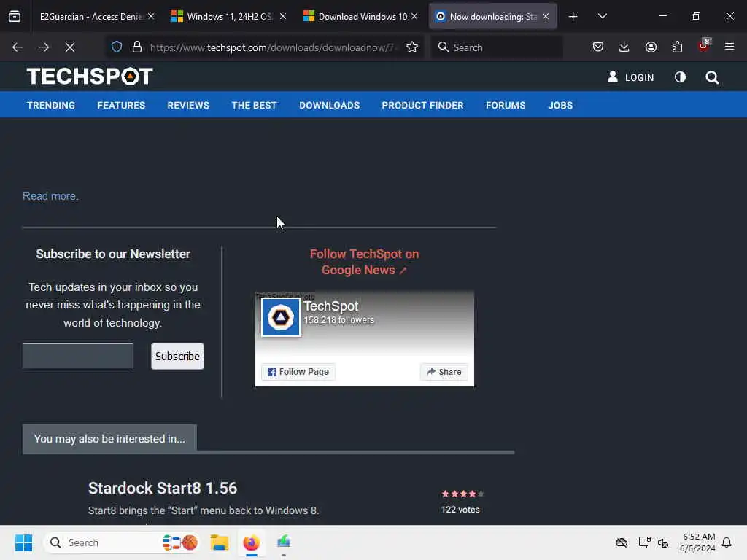Open PRODUCT FINDER nav section
This screenshot has width=747, height=560.
click(x=422, y=105)
